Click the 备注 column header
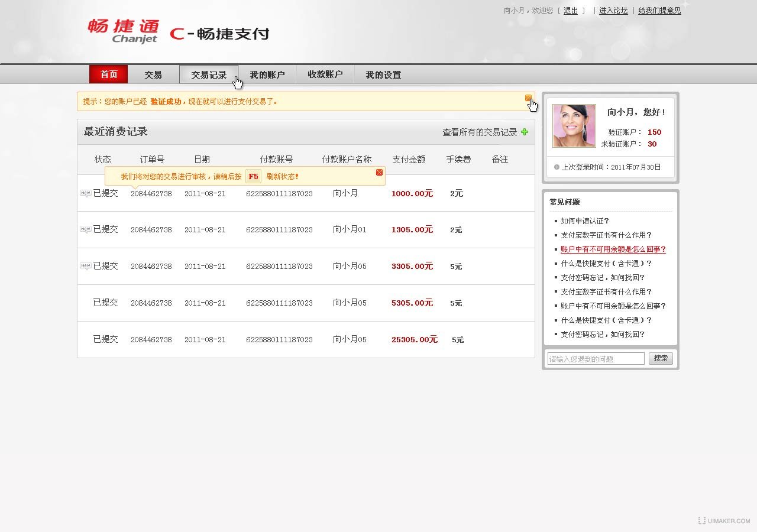Screen dimensions: 757x532 click(x=500, y=160)
